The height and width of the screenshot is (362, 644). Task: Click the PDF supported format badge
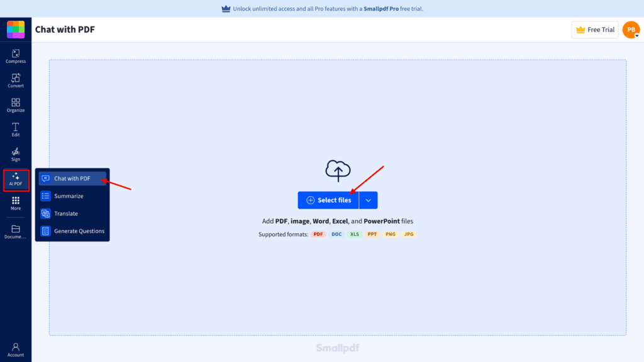pos(318,234)
